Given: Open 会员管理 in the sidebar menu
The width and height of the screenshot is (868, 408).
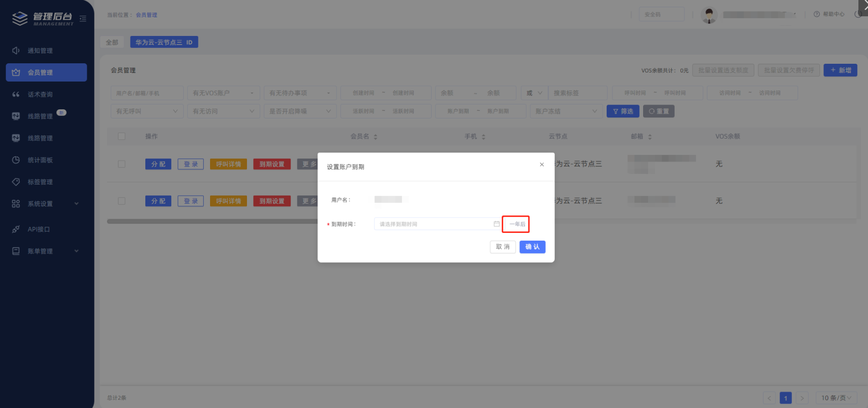Looking at the screenshot, I should click(x=46, y=72).
